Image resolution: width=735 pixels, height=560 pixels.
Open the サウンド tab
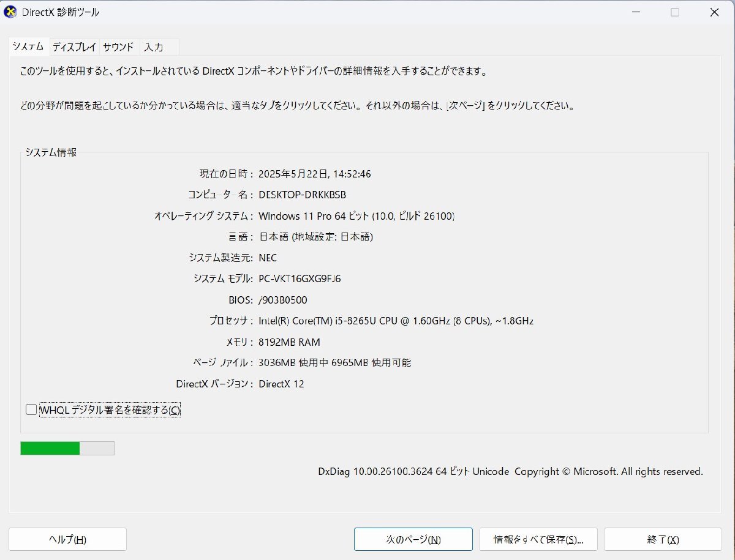119,47
